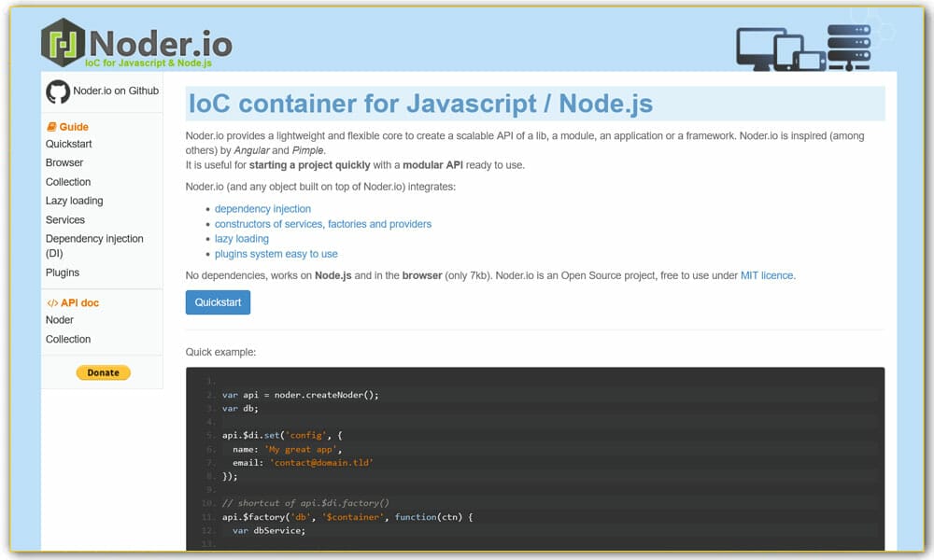Open the MIT licence link

(x=769, y=275)
